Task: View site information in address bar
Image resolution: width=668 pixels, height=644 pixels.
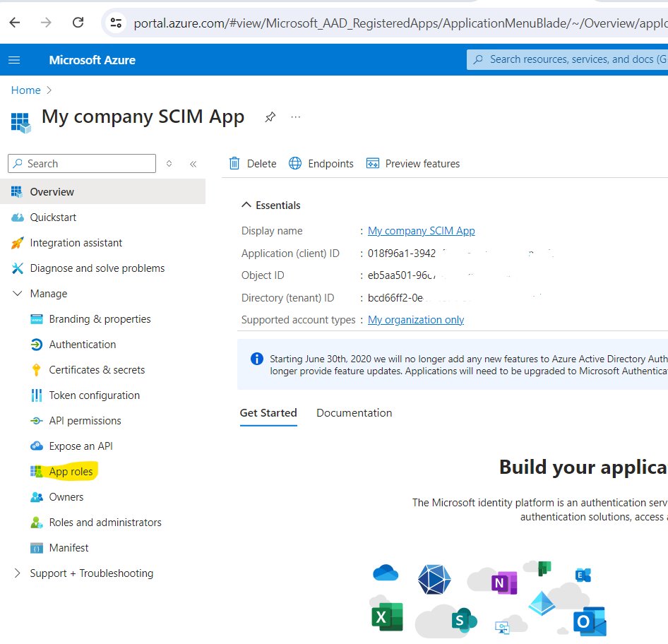Action: (x=116, y=23)
